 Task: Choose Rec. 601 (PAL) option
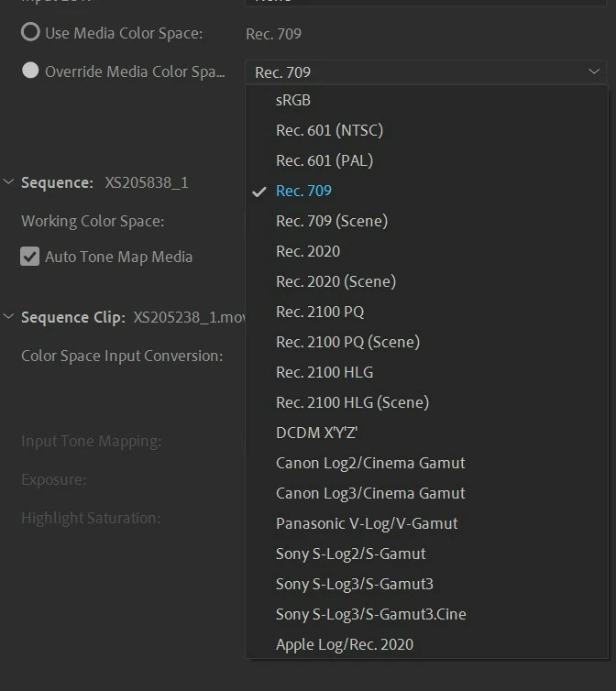pos(426,160)
